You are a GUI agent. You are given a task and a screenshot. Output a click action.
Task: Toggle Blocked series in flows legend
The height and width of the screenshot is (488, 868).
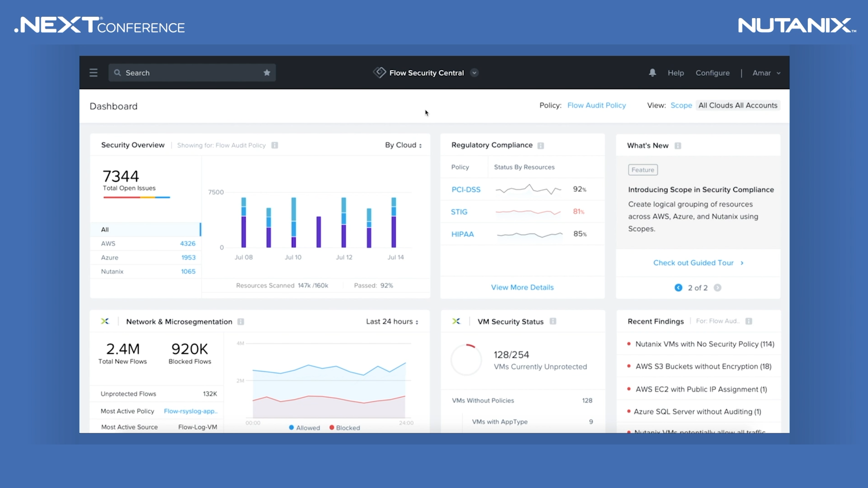click(345, 428)
